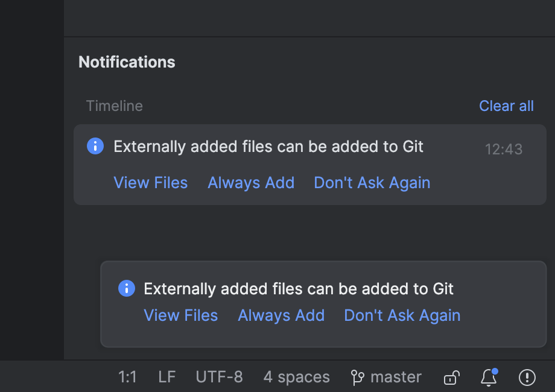555x392 pixels.
Task: Click Don't Ask Again in timeline notification
Action: click(372, 183)
